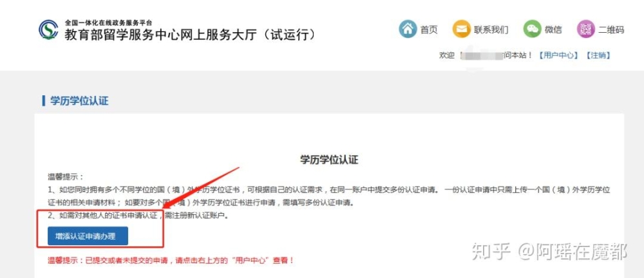Open the 首页 home text link
The width and height of the screenshot is (644, 278).
point(429,30)
